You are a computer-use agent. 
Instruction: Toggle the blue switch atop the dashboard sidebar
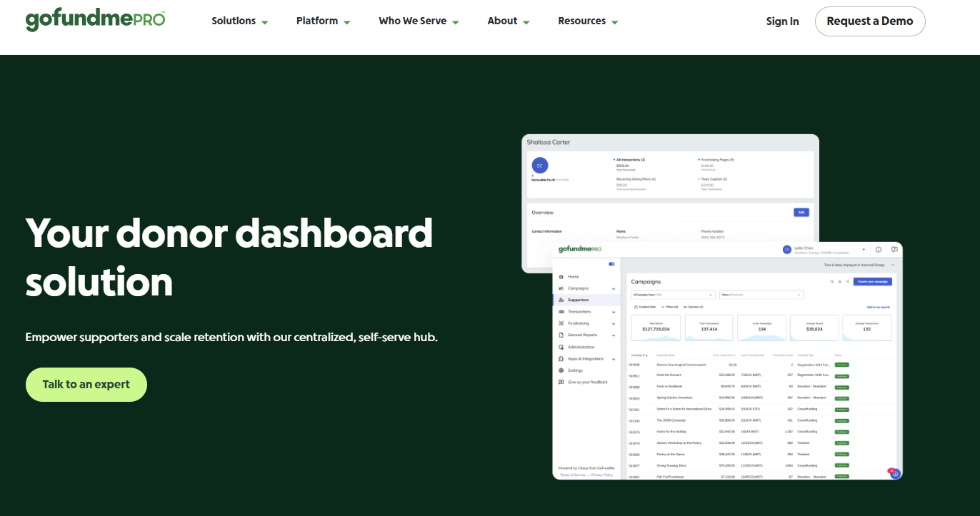pyautogui.click(x=611, y=264)
